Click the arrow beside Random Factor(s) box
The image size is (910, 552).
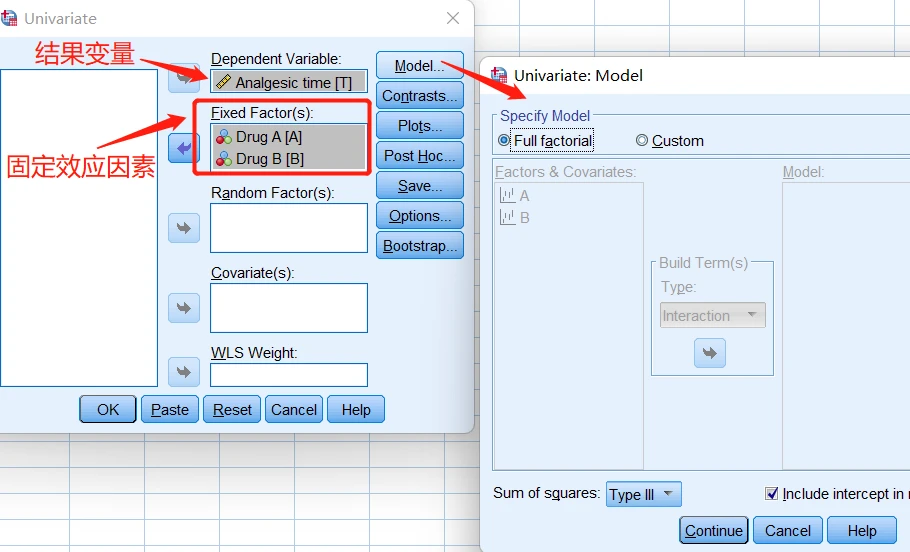[184, 228]
